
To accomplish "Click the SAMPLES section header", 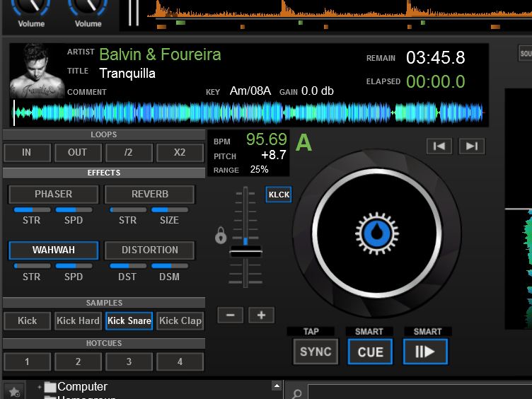I will point(104,303).
